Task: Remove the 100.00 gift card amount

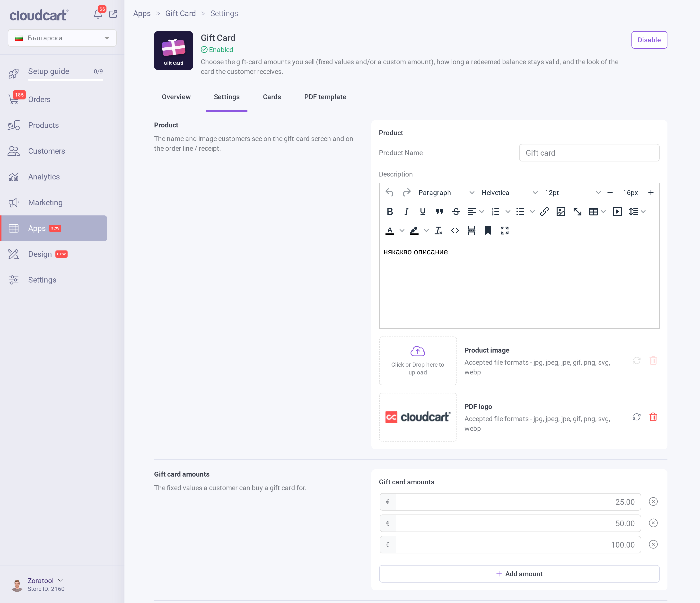Action: [x=653, y=545]
